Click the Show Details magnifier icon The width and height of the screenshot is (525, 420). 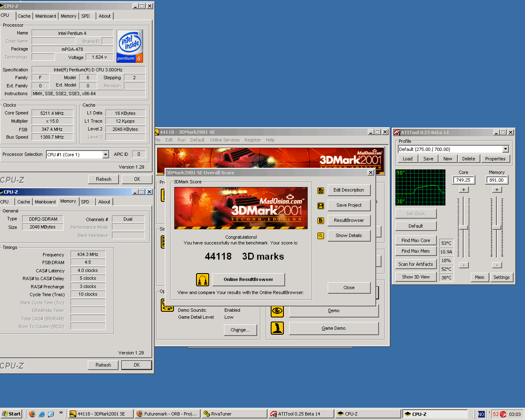tap(321, 236)
